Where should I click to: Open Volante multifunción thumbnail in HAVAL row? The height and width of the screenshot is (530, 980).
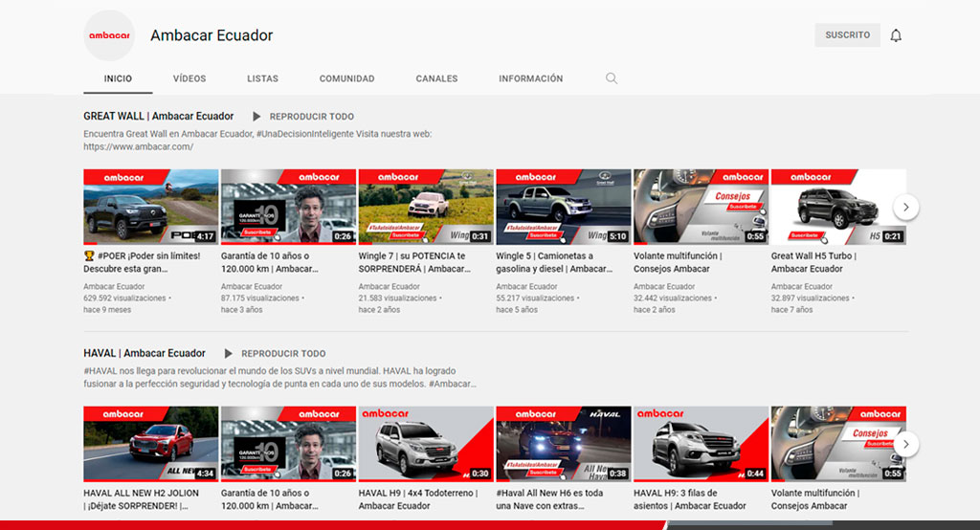pos(838,444)
